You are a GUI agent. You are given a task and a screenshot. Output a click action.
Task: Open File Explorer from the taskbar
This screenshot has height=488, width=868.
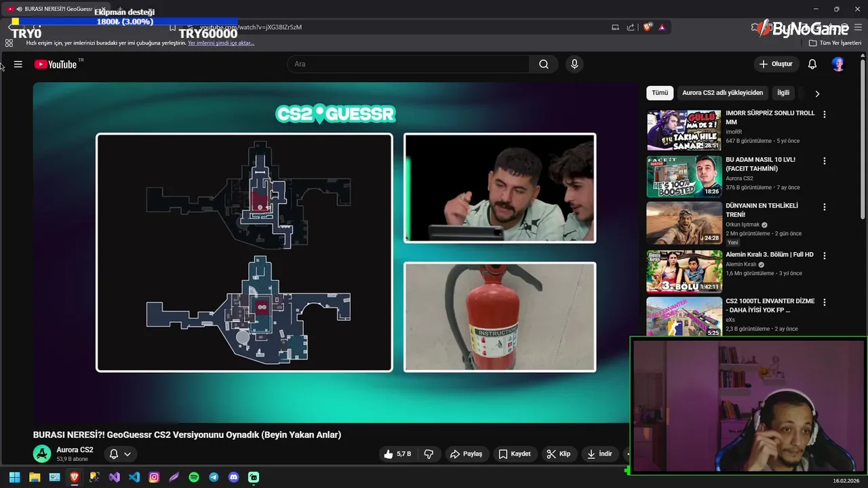pos(35,477)
